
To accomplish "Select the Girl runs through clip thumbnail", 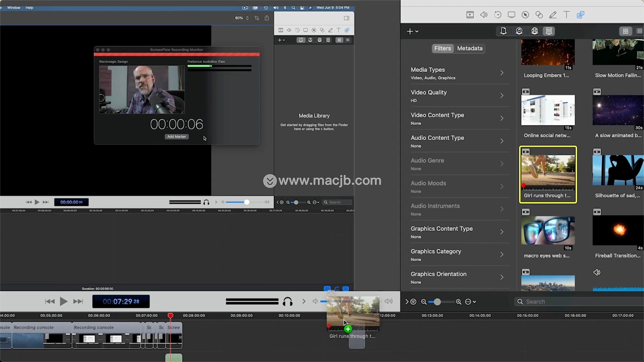I will [548, 170].
